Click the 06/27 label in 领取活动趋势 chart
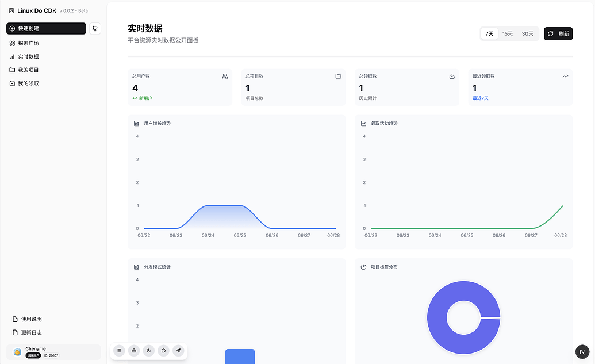The height and width of the screenshot is (364, 595). (531, 236)
